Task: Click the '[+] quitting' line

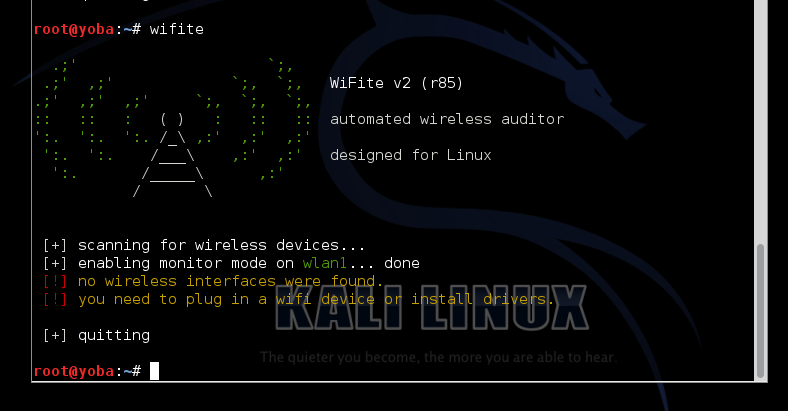Action: point(96,335)
